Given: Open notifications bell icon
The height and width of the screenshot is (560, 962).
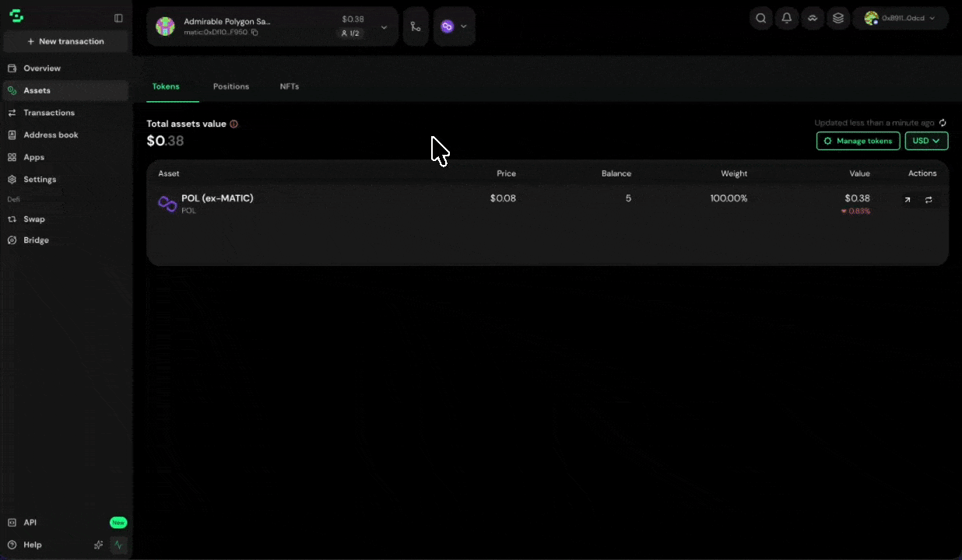Looking at the screenshot, I should coord(787,18).
